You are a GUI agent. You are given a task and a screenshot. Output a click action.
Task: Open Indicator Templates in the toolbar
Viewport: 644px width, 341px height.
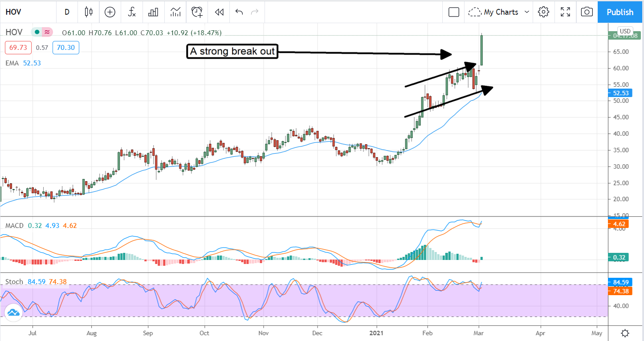(x=175, y=12)
